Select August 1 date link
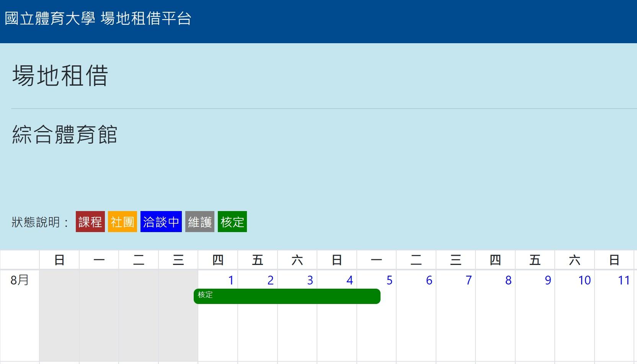Screen dimensions: 637x364 pos(231,280)
